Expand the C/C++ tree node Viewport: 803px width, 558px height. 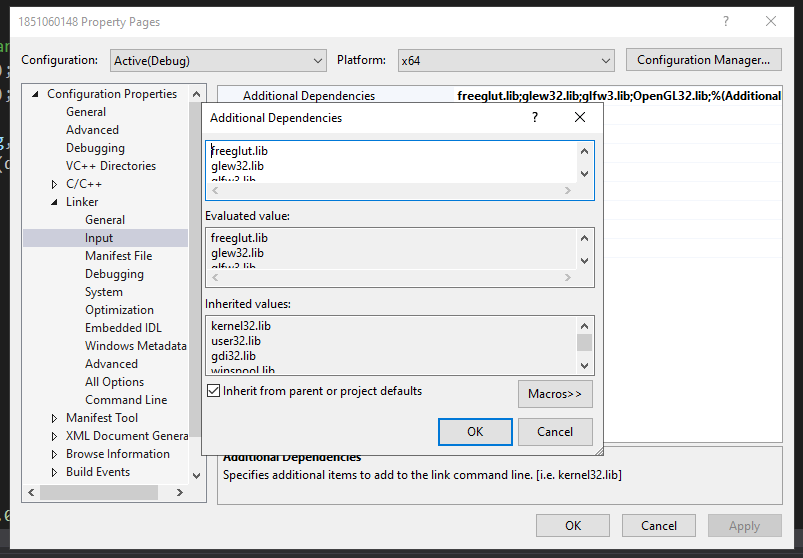click(55, 184)
